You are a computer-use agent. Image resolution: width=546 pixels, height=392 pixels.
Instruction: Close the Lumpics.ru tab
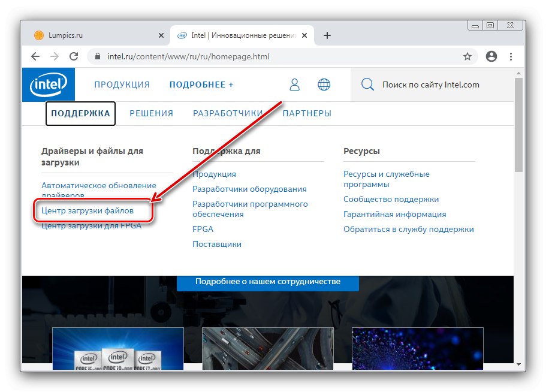point(161,35)
